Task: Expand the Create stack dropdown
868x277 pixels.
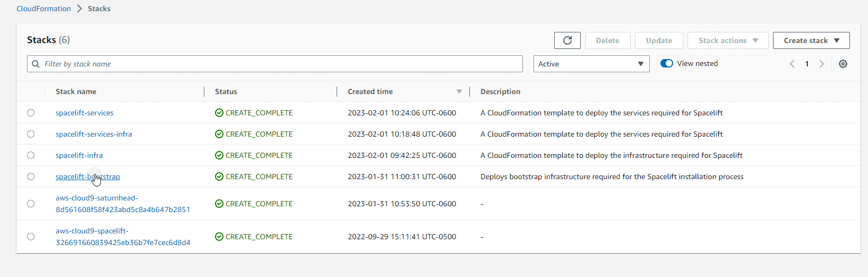Action: click(x=811, y=40)
